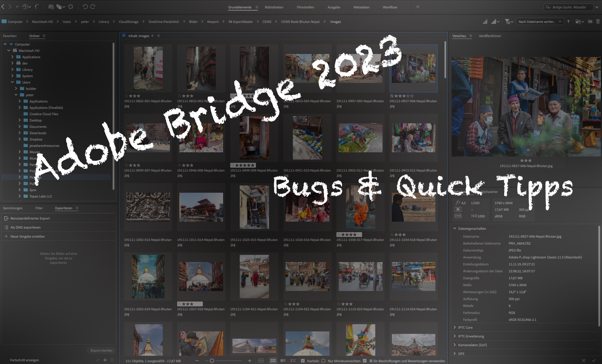Click the Bridge-Suche search field

(568, 7)
